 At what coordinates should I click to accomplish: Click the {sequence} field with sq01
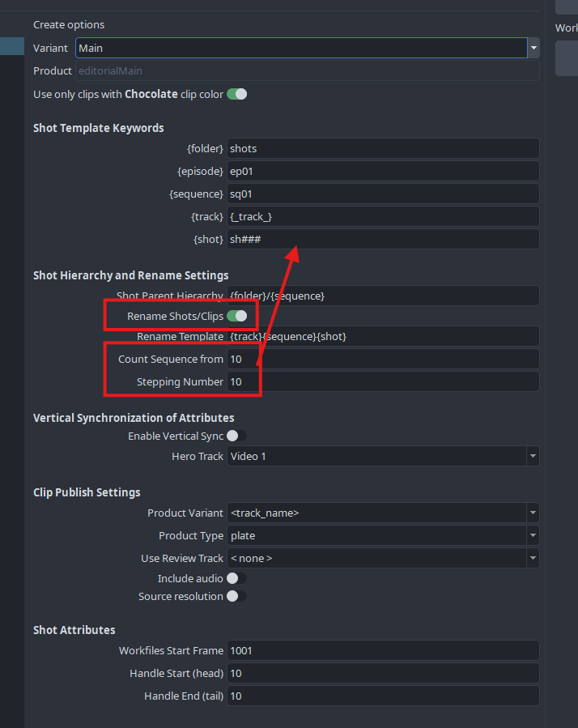[383, 194]
